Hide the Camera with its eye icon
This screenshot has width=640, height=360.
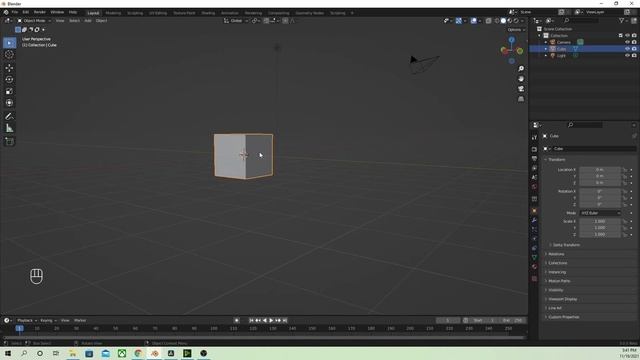click(627, 42)
